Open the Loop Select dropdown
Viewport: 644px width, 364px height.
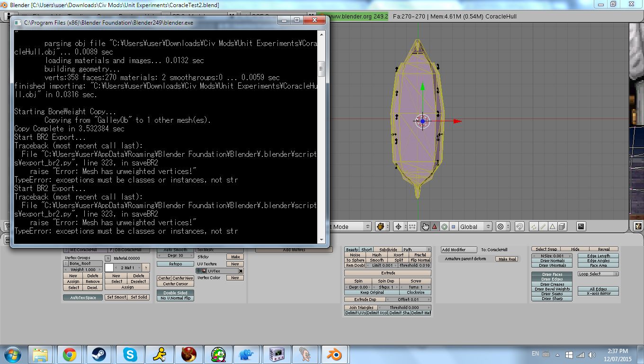click(598, 274)
